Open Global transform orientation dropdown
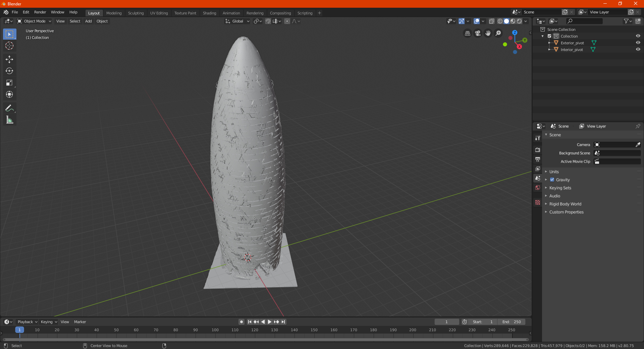 tap(237, 21)
